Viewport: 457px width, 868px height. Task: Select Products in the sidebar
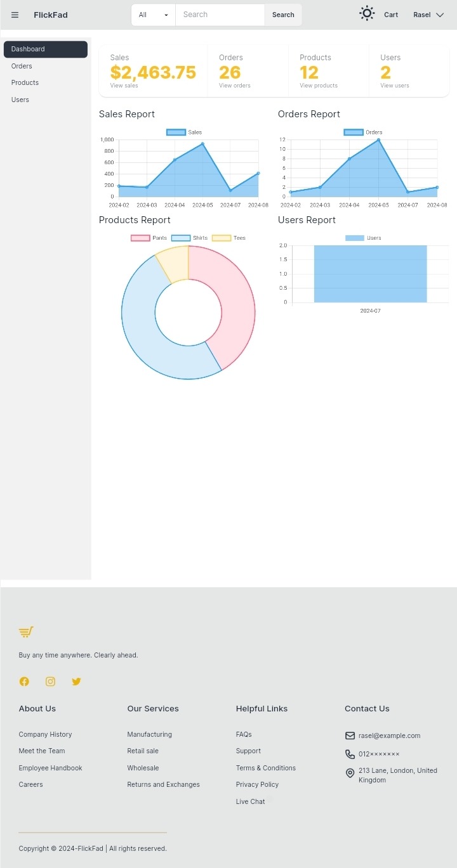25,82
